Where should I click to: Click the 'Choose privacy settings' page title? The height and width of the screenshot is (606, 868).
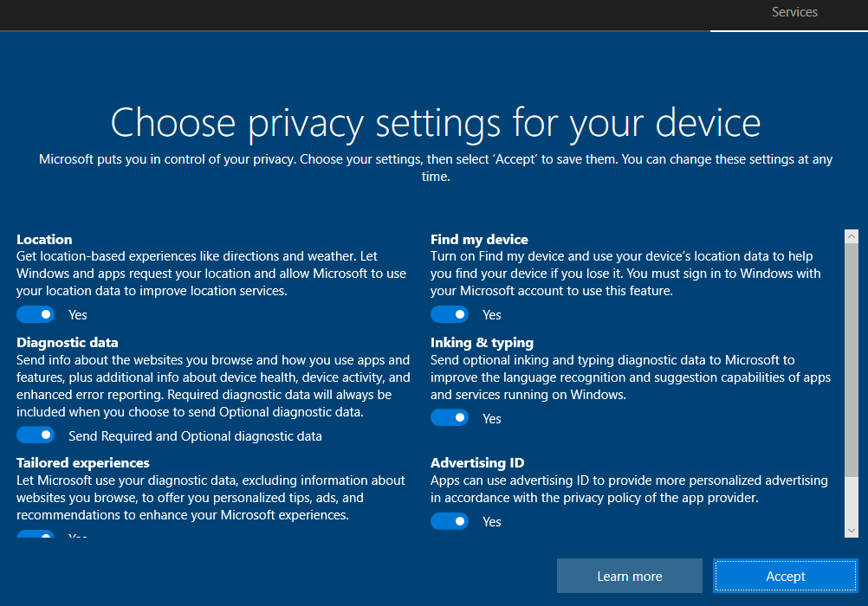click(x=435, y=122)
